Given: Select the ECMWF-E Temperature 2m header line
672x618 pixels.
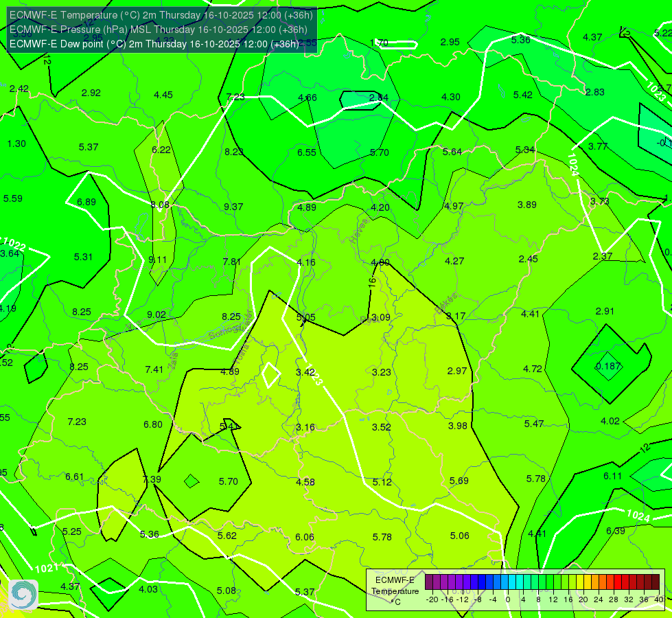Looking at the screenshot, I should pos(161,15).
